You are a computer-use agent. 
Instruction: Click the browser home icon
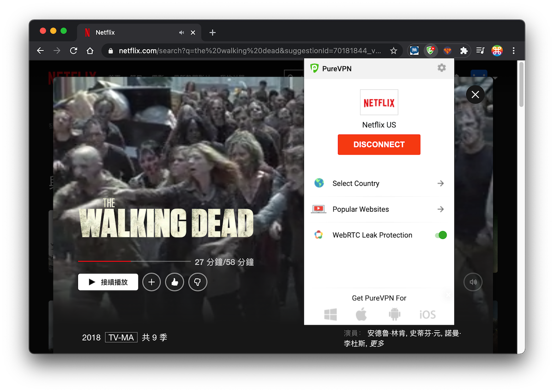coord(90,51)
